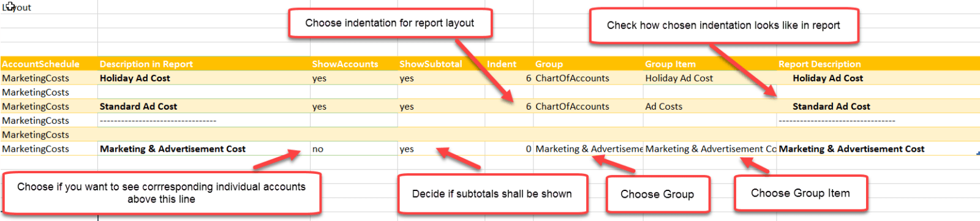Image resolution: width=980 pixels, height=221 pixels.
Task: Click the dashed line under Report Description
Action: (837, 121)
